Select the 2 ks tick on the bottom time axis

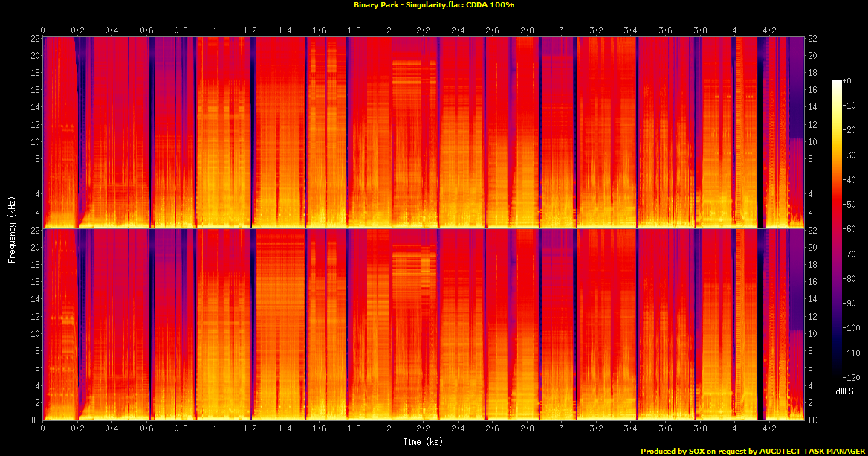coord(389,429)
